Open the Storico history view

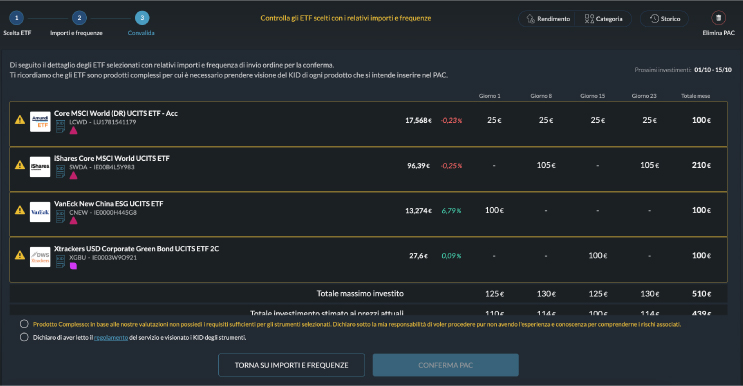coord(664,18)
